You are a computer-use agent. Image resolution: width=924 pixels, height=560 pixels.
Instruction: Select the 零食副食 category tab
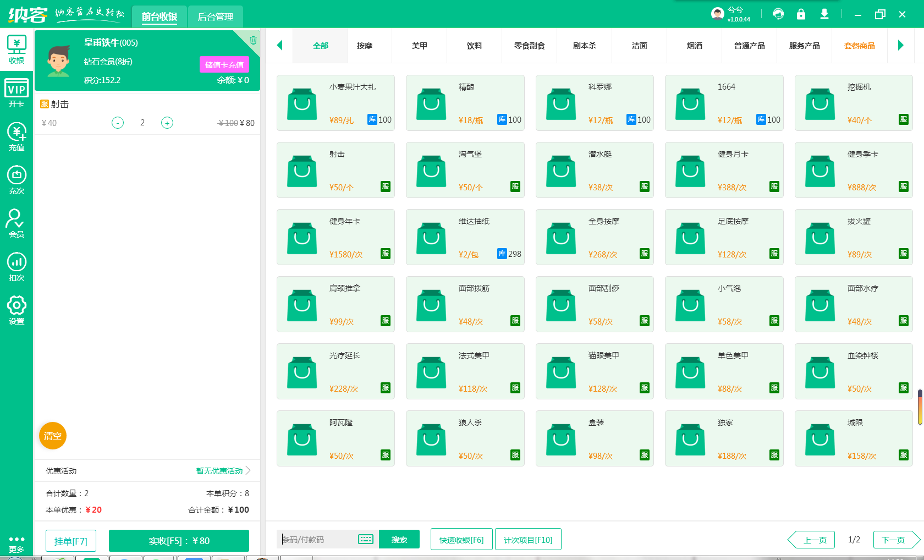point(530,46)
